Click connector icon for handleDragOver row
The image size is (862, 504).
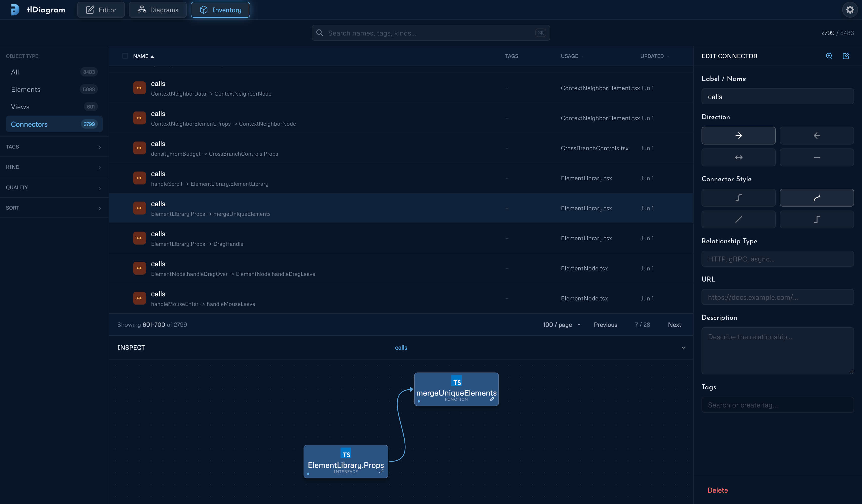[x=139, y=268]
